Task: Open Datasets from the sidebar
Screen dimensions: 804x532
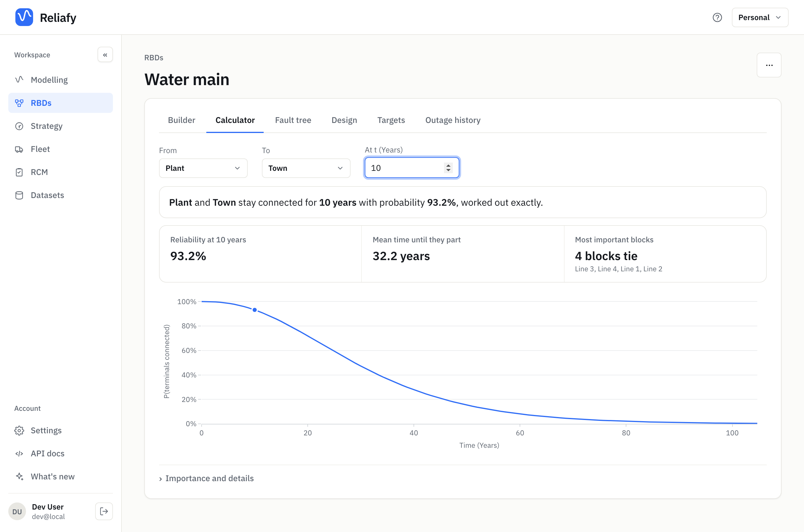Action: 60,195
